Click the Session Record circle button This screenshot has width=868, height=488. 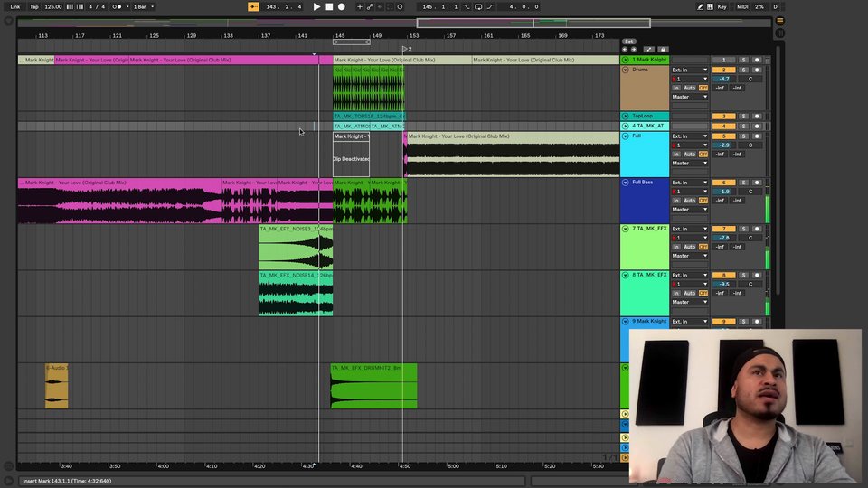click(x=400, y=6)
